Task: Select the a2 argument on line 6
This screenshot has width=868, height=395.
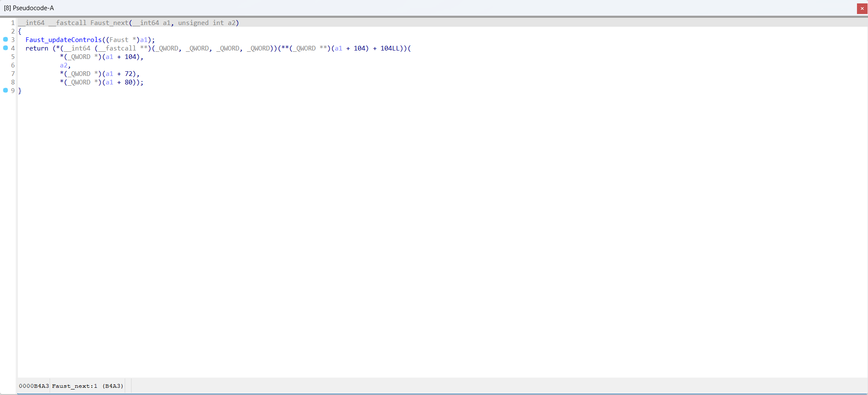Action: pyautogui.click(x=64, y=65)
